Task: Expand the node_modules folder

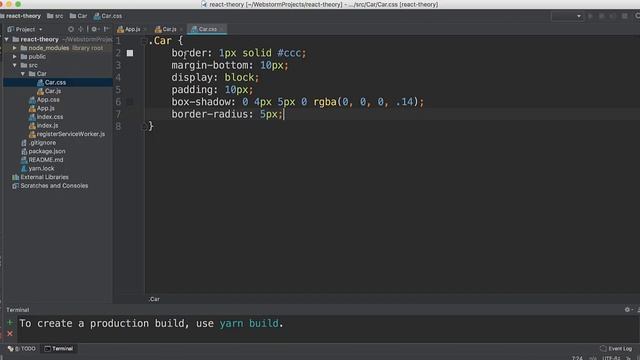Action: point(15,48)
